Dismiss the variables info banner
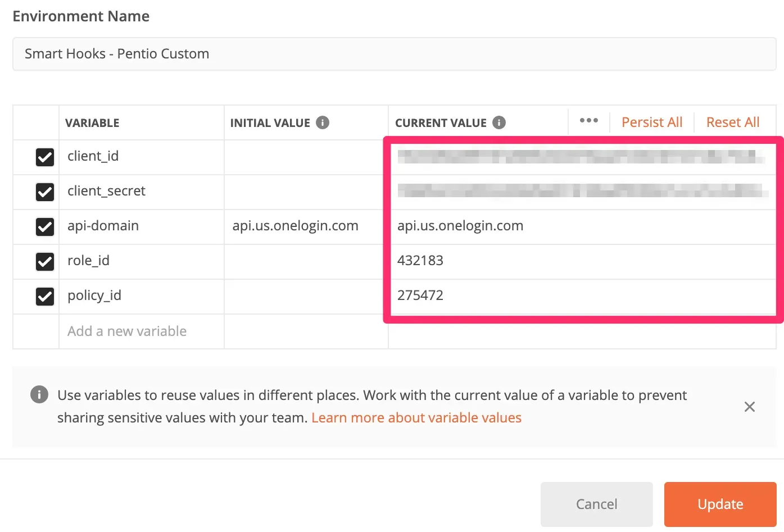 point(749,407)
